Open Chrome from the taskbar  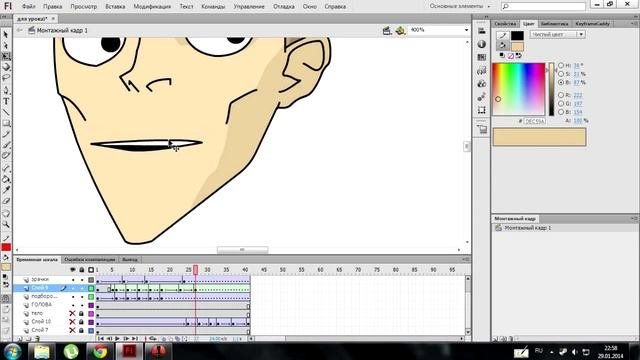click(x=100, y=351)
